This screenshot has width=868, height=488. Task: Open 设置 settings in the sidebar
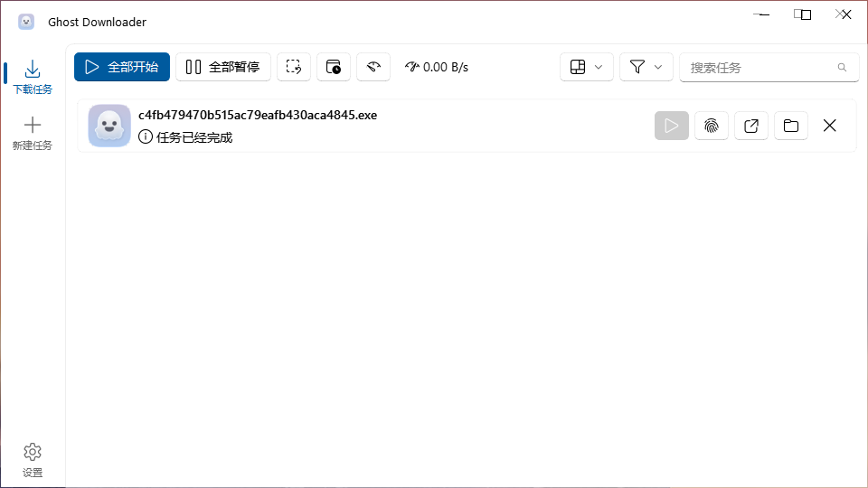click(33, 460)
